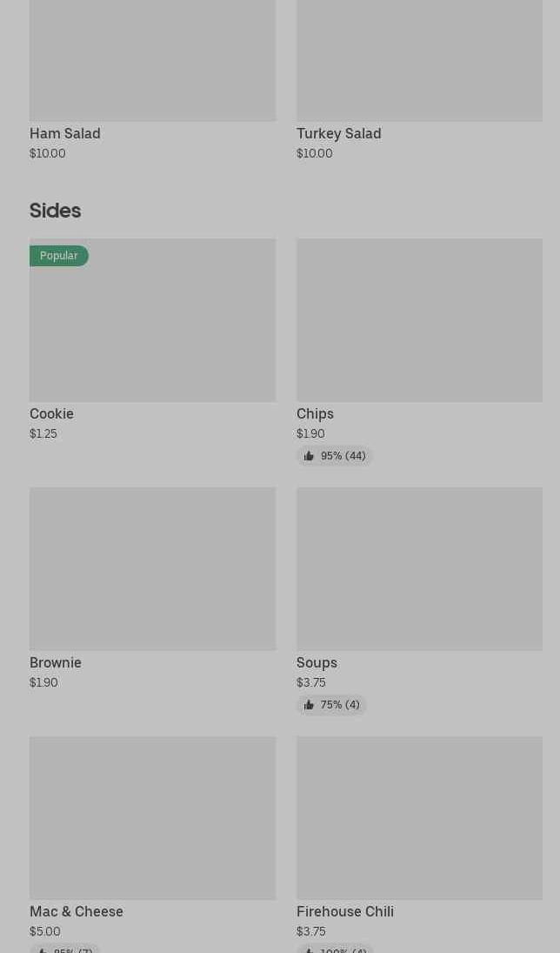This screenshot has width=560, height=953.
Task: Tap the Soups item image
Action: pyautogui.click(x=419, y=568)
